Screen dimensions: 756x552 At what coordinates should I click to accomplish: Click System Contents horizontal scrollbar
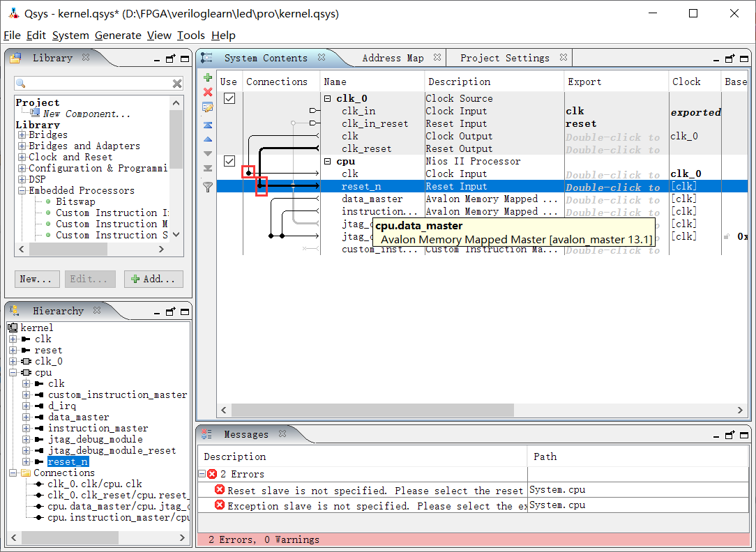tap(372, 410)
